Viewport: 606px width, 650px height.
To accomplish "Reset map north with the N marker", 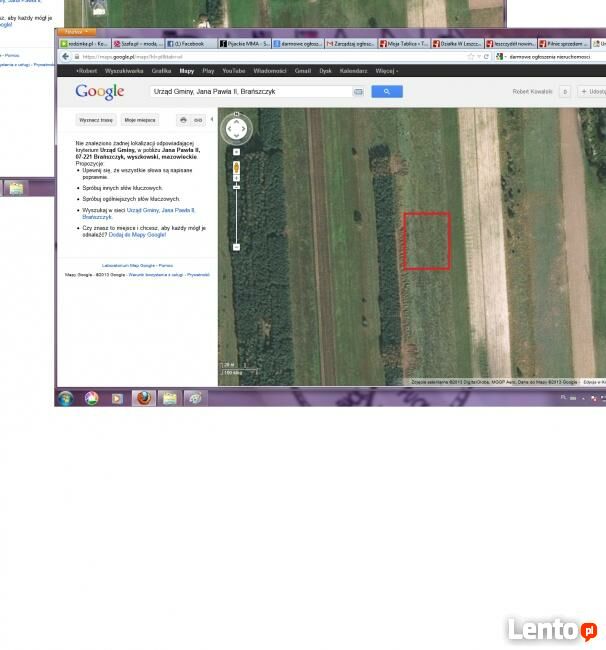I will [x=236, y=114].
